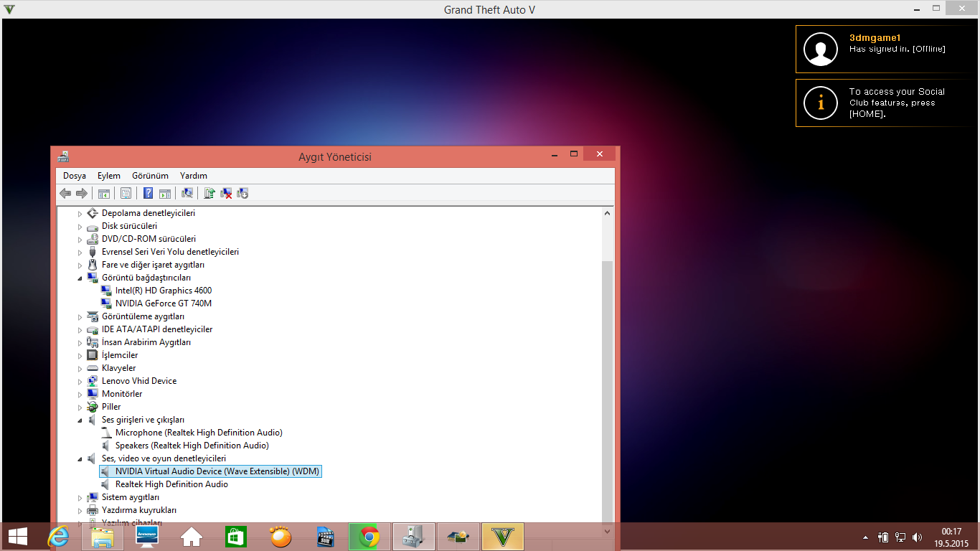The image size is (980, 551).
Task: Select IDE ATA/ATAPI denetleyiciler category
Action: pyautogui.click(x=157, y=329)
